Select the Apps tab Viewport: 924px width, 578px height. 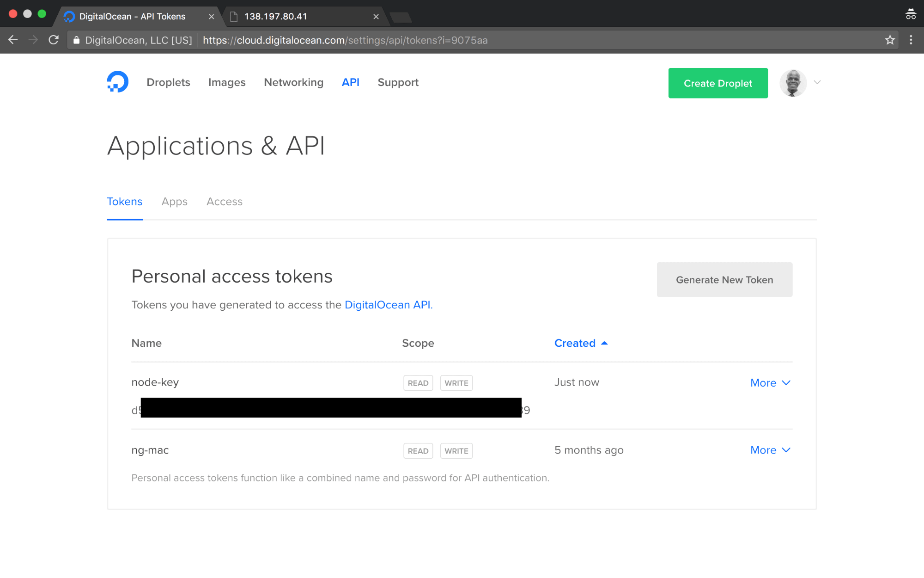pyautogui.click(x=175, y=202)
